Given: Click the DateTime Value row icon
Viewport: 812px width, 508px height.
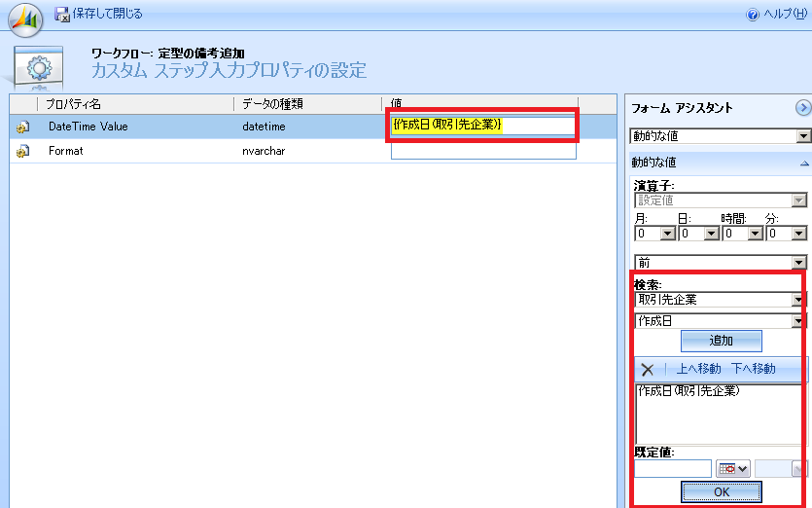Looking at the screenshot, I should pos(23,127).
